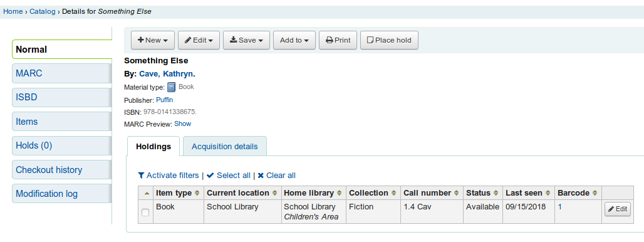Open the MARC view in sidebar
Viewport: 644px width, 242px height.
61,73
